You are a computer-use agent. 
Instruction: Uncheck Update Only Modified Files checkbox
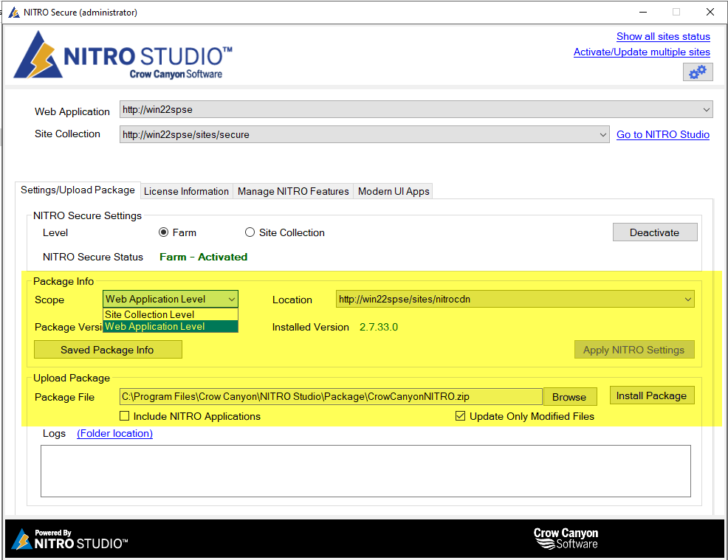point(460,416)
